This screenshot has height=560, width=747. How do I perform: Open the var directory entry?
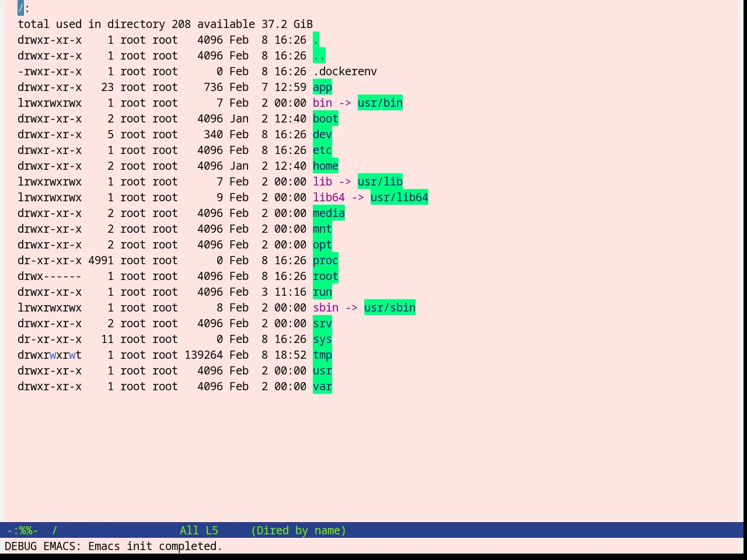click(322, 387)
